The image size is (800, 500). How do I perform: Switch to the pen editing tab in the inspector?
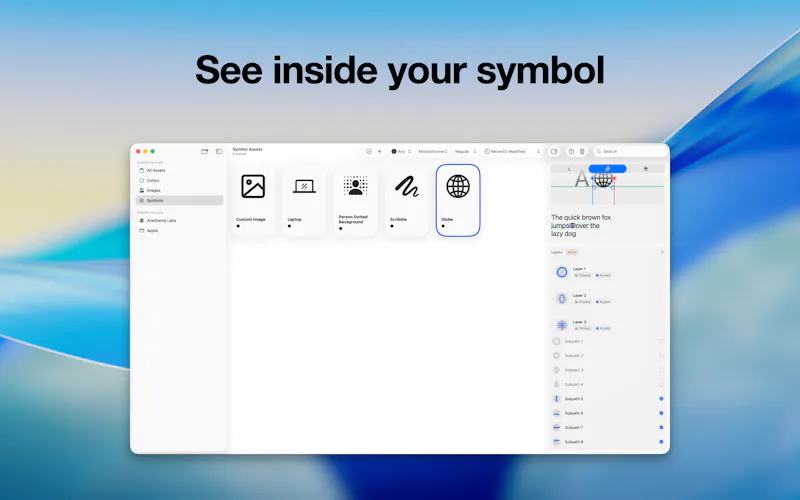(607, 169)
